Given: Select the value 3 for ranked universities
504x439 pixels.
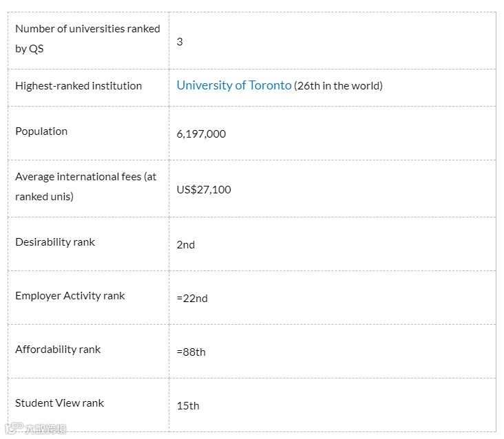Looking at the screenshot, I should coord(180,41).
